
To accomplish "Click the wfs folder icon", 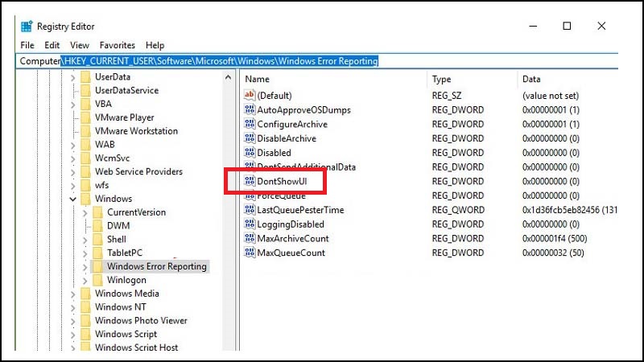I will (85, 185).
